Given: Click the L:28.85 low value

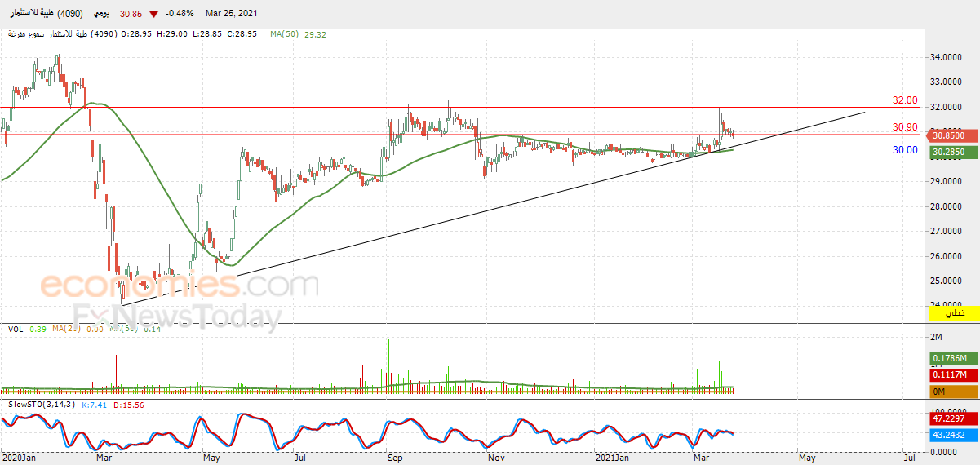Looking at the screenshot, I should [x=207, y=34].
